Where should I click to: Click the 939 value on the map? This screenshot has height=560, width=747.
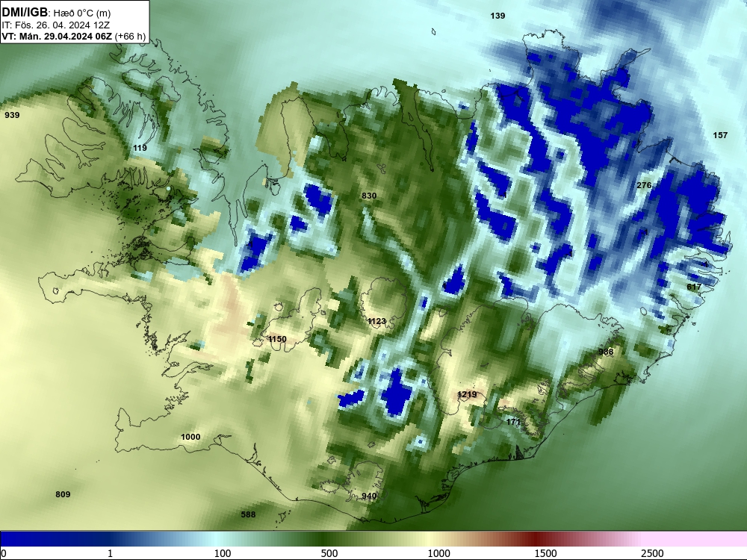pyautogui.click(x=12, y=115)
